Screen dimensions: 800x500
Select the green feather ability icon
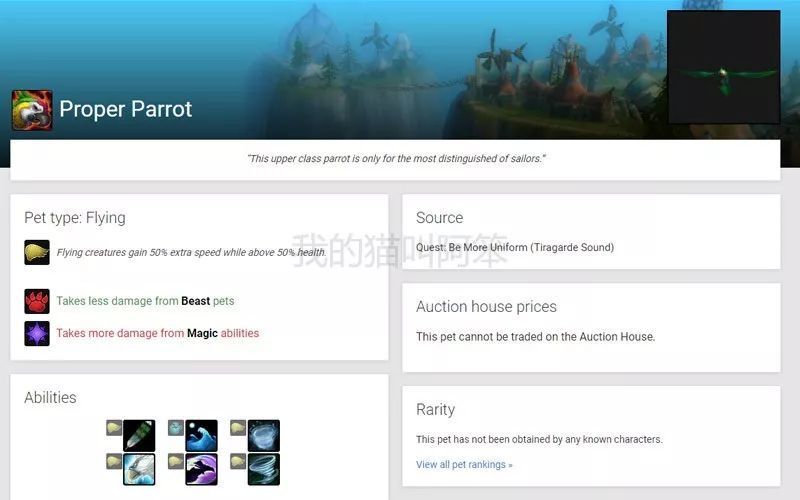[139, 435]
